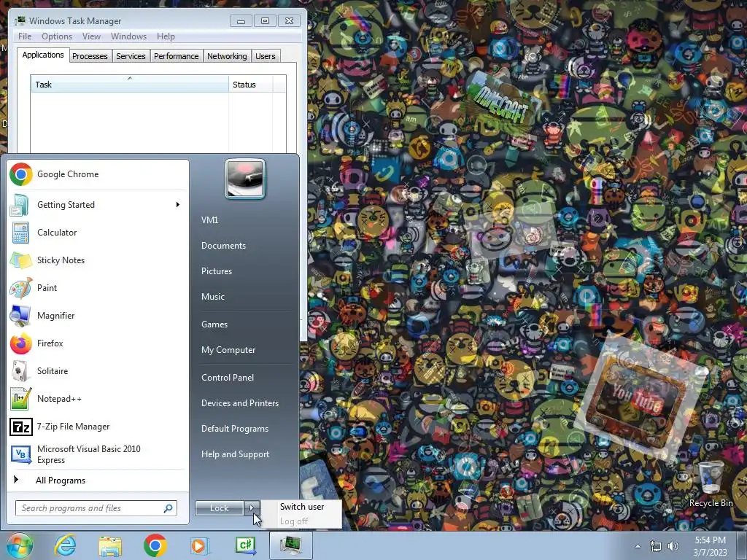Expand the Getting Started submenu arrow
Viewport: 747px width, 560px height.
[178, 205]
